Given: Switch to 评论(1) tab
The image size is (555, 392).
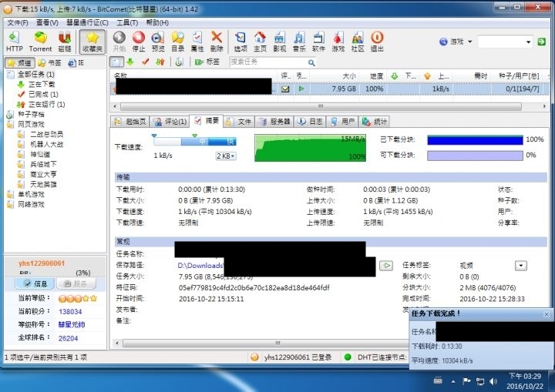Looking at the screenshot, I should click(x=170, y=122).
